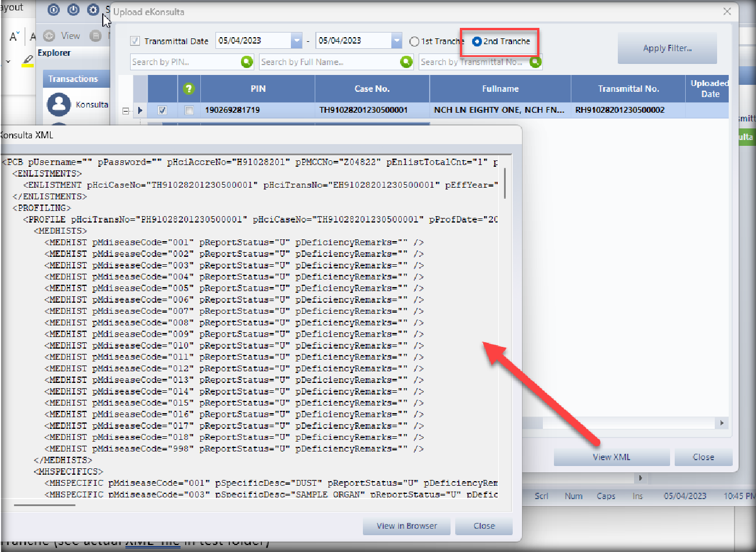Sort by the Transmittal No. column header
This screenshot has width=756, height=552.
[x=628, y=89]
